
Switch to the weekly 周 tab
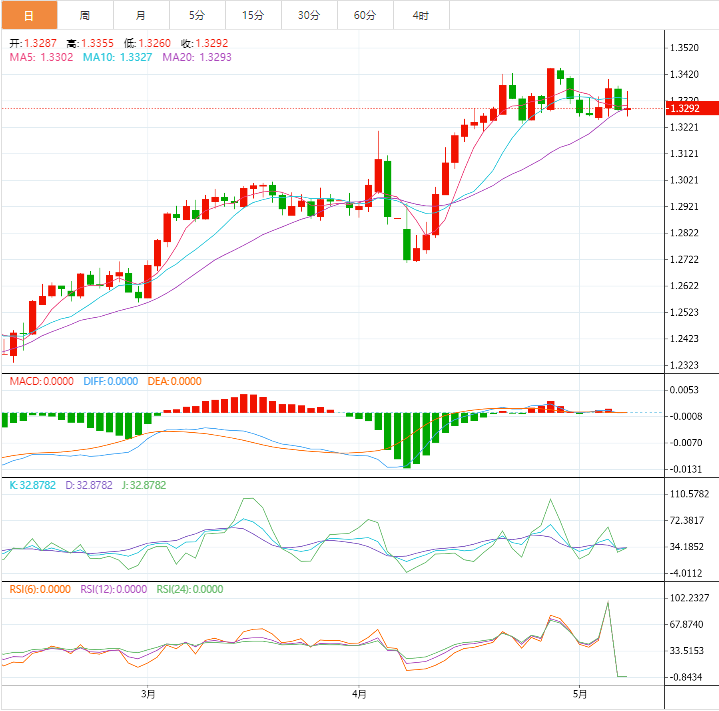point(85,15)
